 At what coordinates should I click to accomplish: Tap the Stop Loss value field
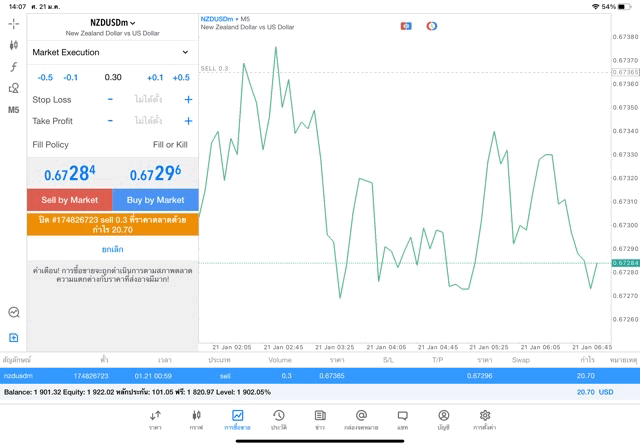(148, 99)
